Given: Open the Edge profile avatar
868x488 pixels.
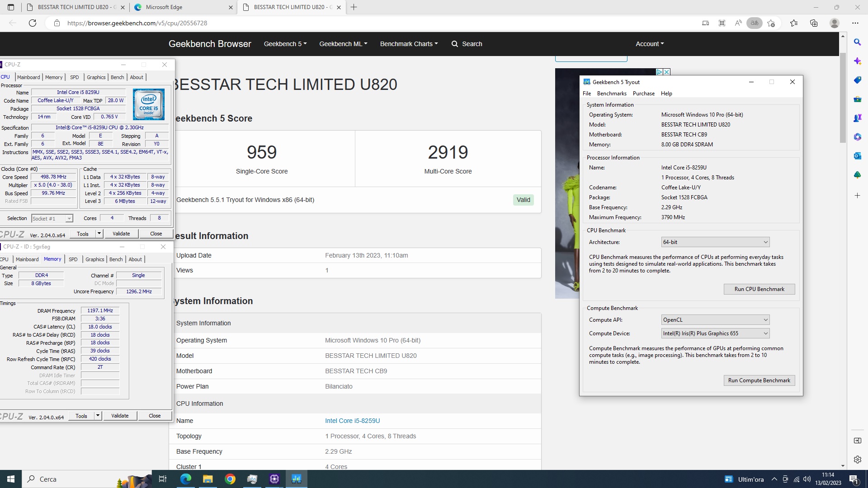Looking at the screenshot, I should (835, 23).
